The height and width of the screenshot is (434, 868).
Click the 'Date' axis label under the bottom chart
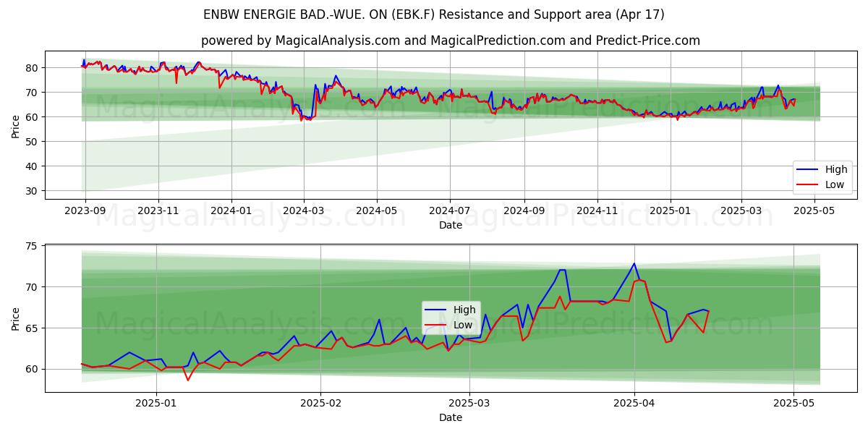(451, 417)
